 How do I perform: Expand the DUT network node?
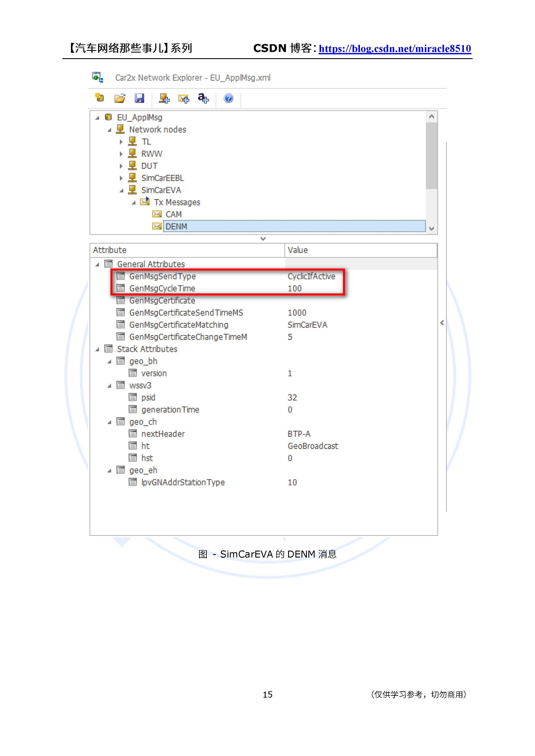coord(121,166)
